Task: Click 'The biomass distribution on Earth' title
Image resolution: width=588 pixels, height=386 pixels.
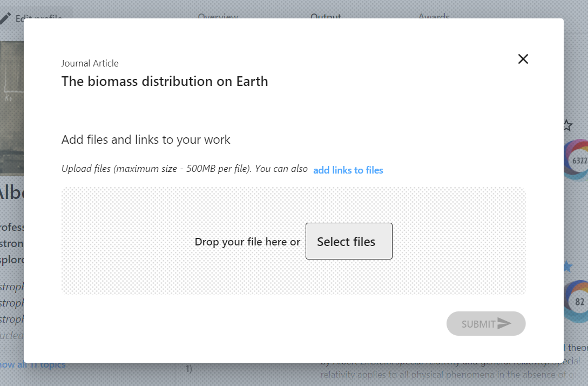Action: click(x=165, y=82)
